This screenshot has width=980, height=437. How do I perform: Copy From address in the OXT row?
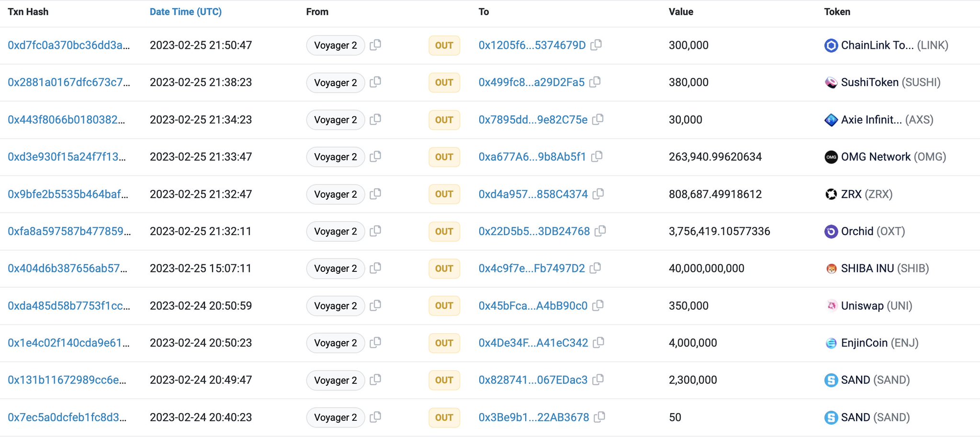click(x=375, y=231)
